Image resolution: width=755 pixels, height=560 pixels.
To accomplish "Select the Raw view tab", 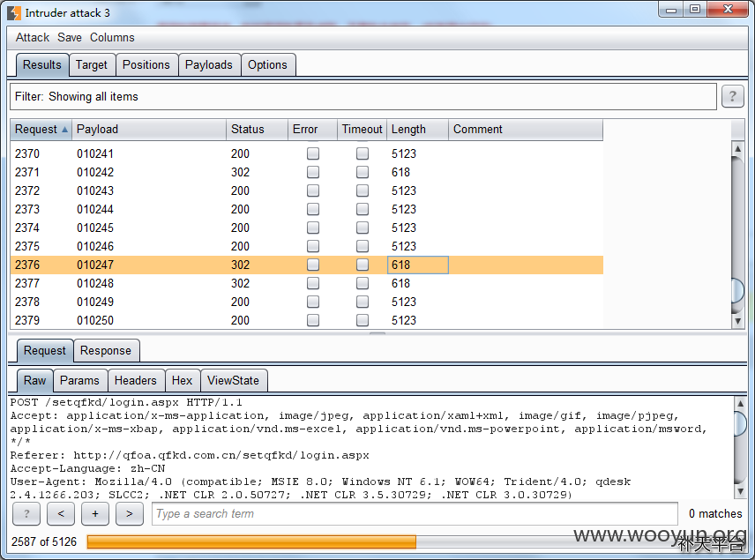I will (x=34, y=380).
